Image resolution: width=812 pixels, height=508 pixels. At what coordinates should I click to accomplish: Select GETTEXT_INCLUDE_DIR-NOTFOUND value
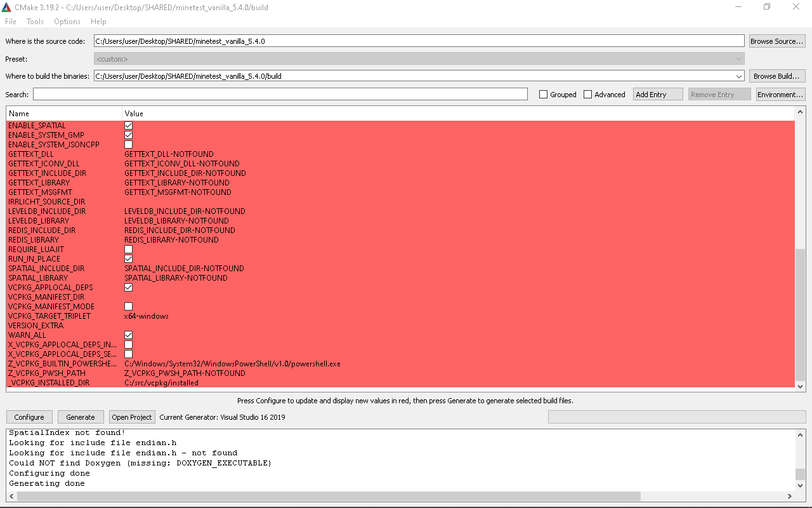pos(185,173)
